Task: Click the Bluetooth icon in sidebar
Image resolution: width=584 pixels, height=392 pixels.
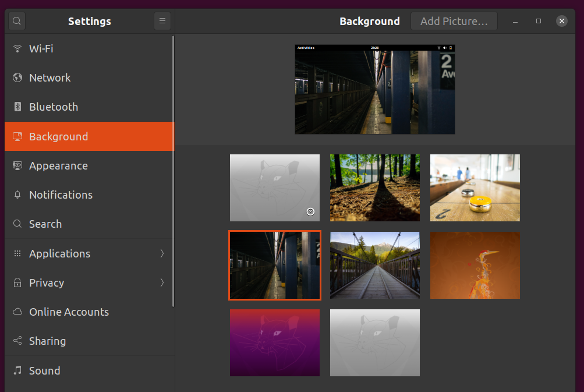Action: pyautogui.click(x=17, y=107)
